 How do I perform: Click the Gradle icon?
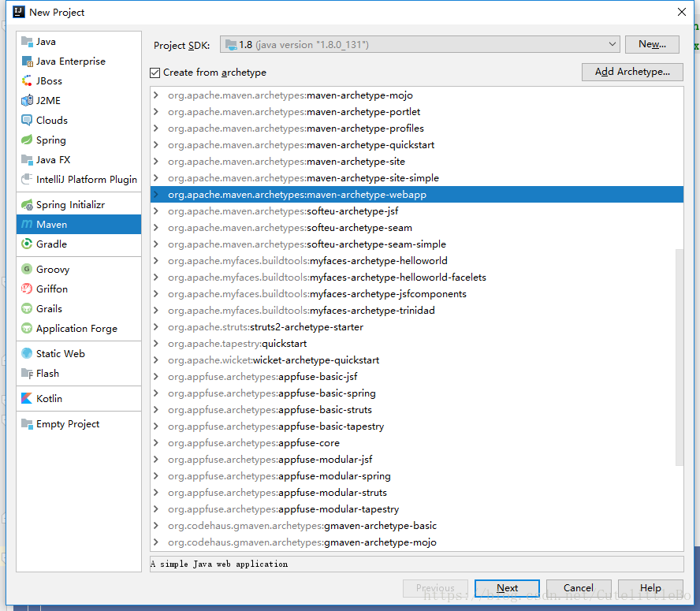27,244
